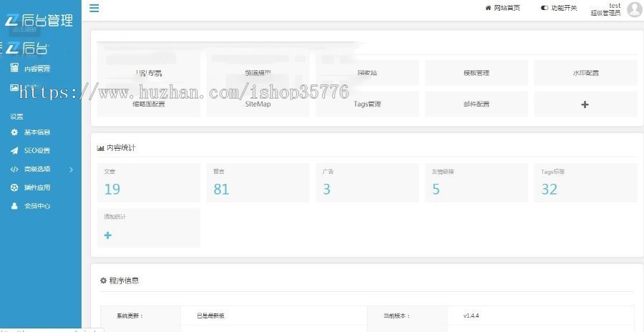Open the 邮件配置 shortcut
This screenshot has width=644, height=332.
click(x=477, y=104)
